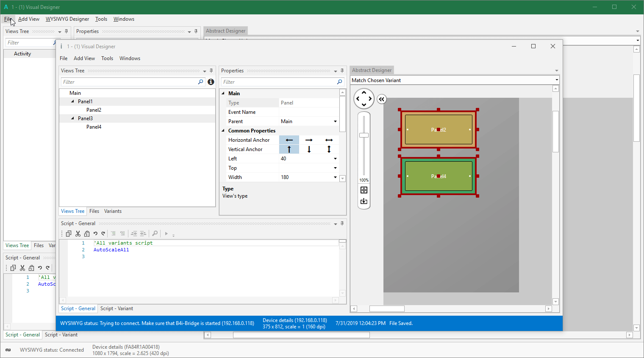Pin the front Properties panel
This screenshot has width=644, height=358.
[342, 71]
